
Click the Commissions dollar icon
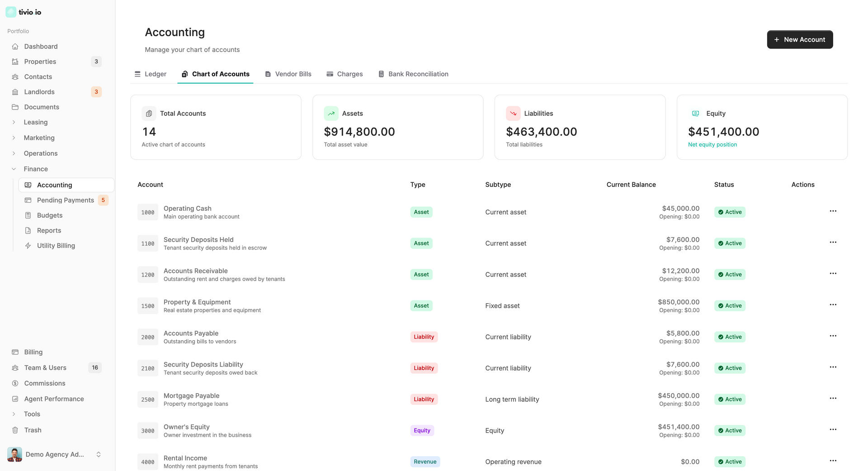[x=15, y=383]
